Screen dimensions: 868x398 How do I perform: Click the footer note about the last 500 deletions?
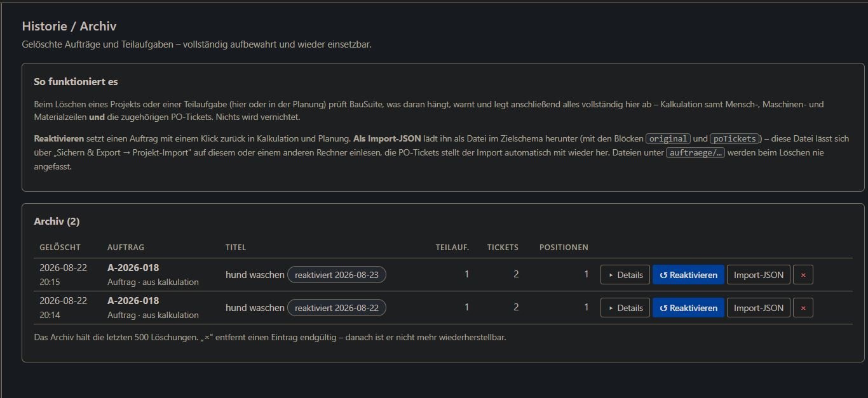point(270,338)
